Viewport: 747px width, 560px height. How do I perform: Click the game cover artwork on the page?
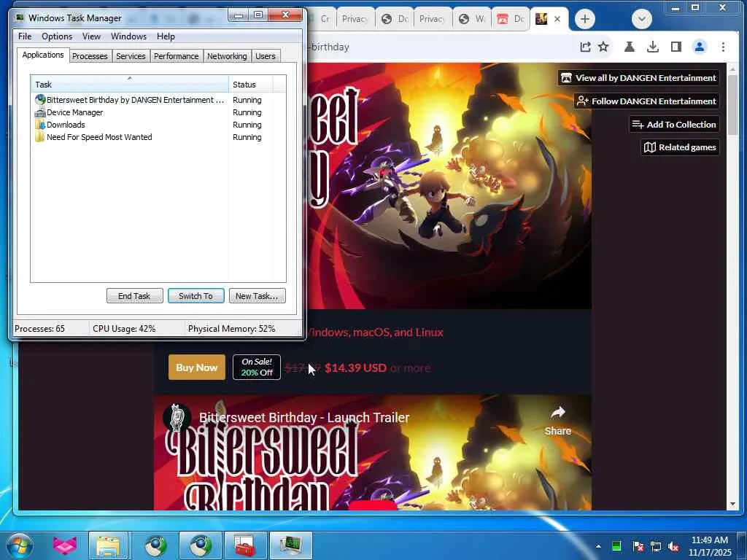(x=449, y=186)
